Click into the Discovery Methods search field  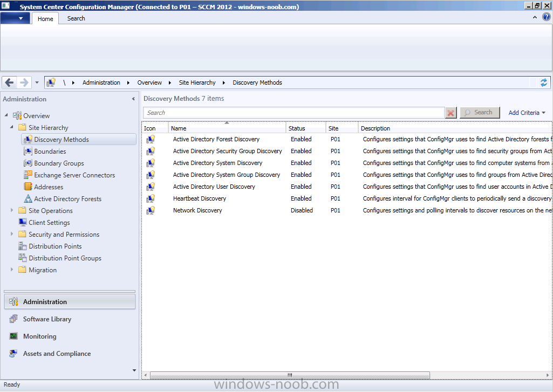pyautogui.click(x=294, y=113)
